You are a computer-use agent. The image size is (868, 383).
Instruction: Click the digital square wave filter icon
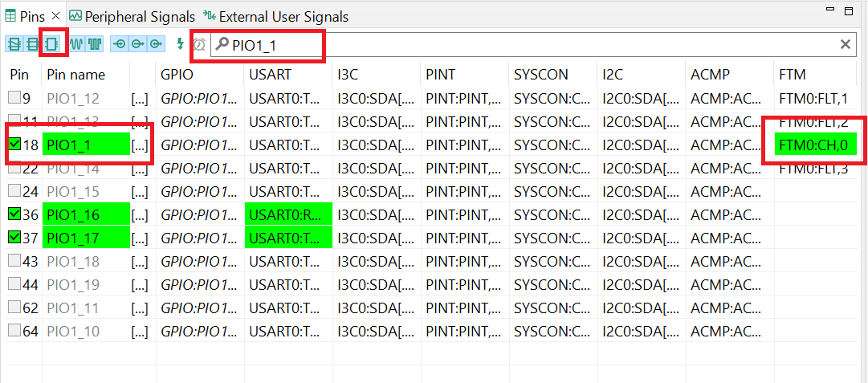(96, 44)
